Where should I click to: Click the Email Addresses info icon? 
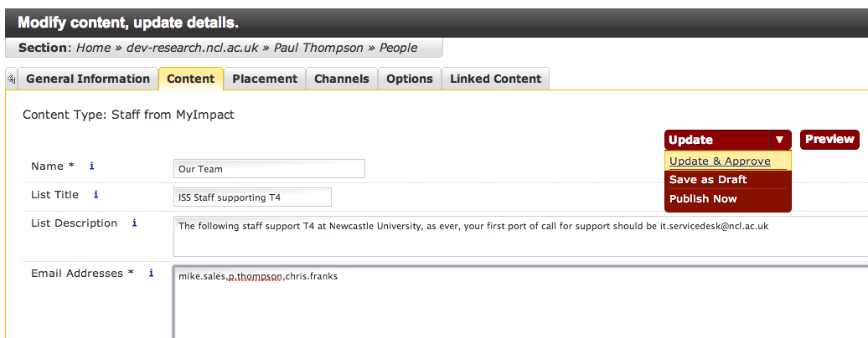(x=151, y=274)
